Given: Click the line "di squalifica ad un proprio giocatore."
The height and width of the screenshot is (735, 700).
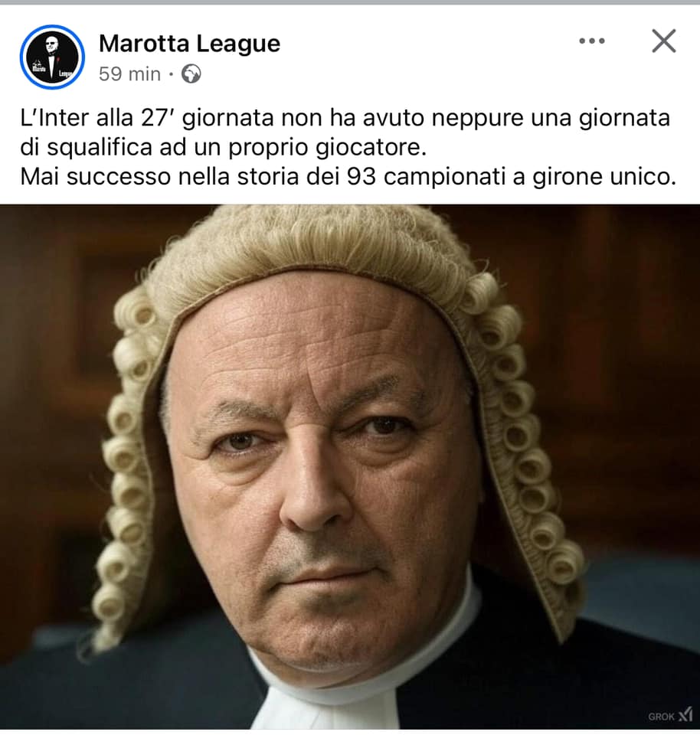Looking at the screenshot, I should (x=223, y=148).
